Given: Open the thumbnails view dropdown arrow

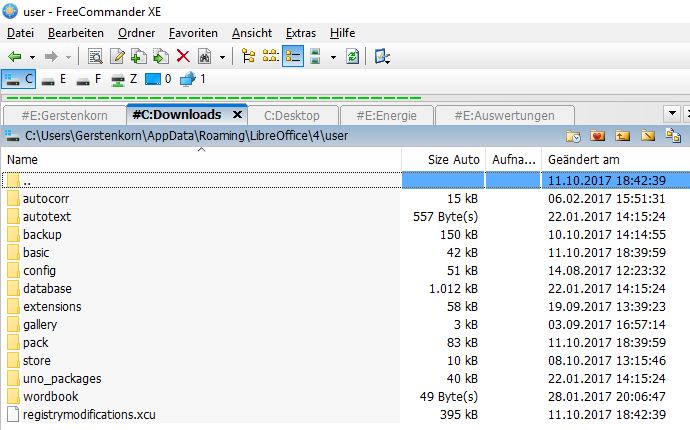Looking at the screenshot, I should click(333, 57).
